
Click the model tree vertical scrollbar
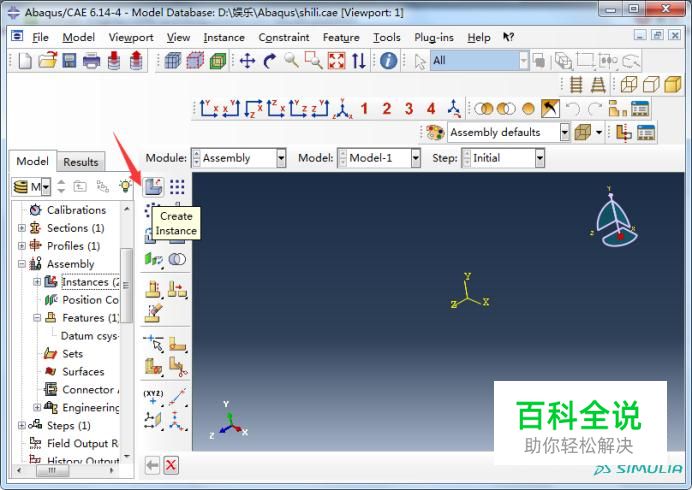pos(127,285)
